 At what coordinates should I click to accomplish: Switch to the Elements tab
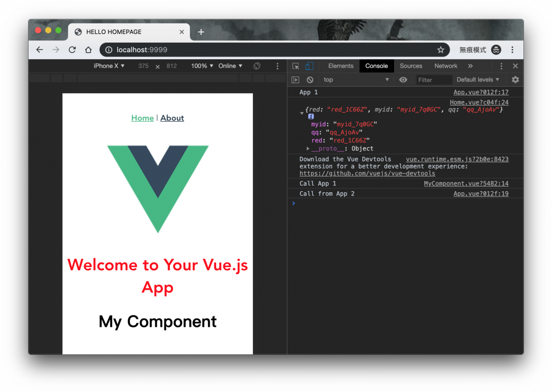(x=341, y=66)
